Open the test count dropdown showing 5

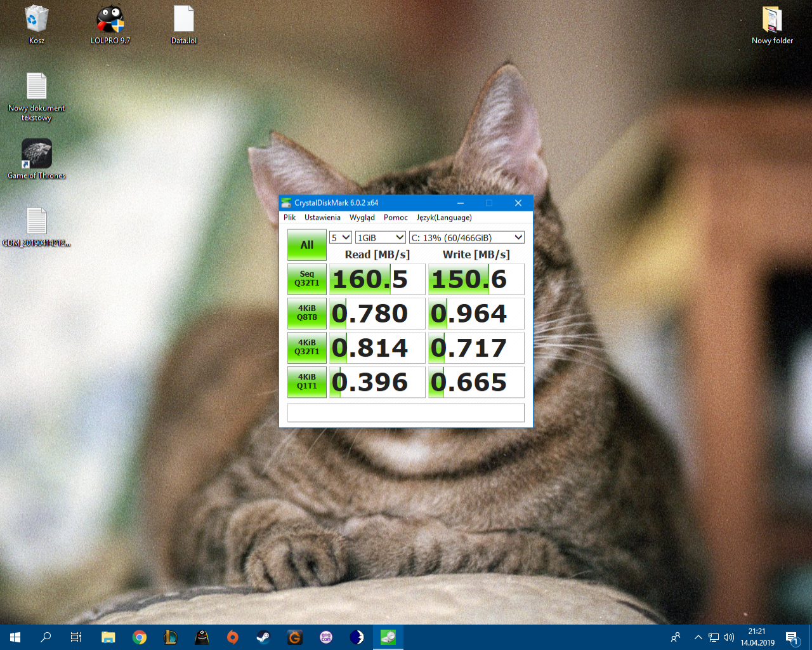(341, 237)
